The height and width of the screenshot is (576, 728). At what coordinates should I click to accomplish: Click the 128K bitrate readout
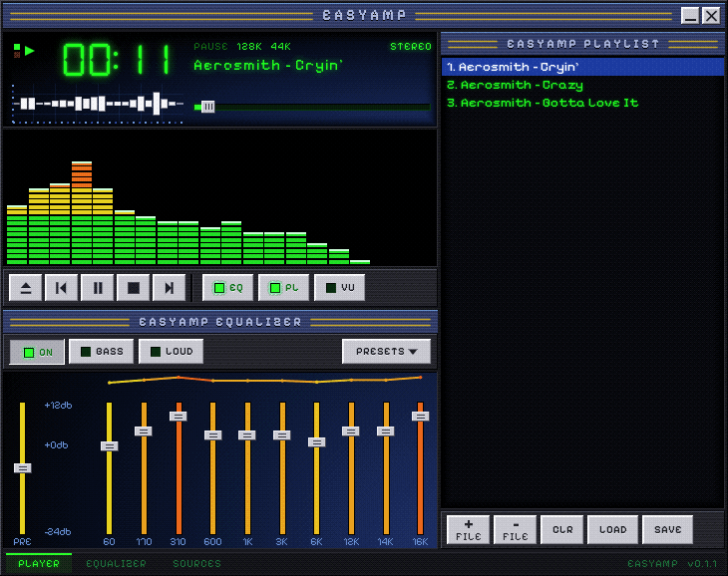coord(249,47)
